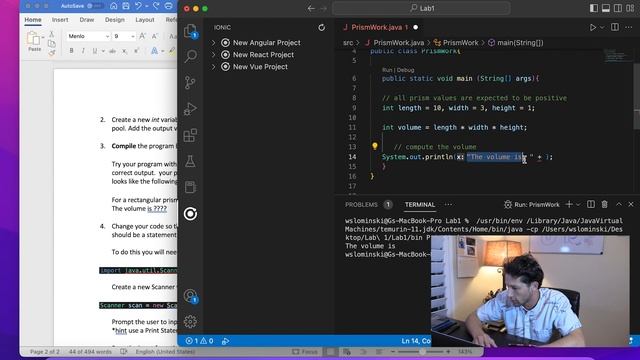The width and height of the screenshot is (640, 360).
Task: Click errors and warnings status bar indicator
Action: (199, 341)
